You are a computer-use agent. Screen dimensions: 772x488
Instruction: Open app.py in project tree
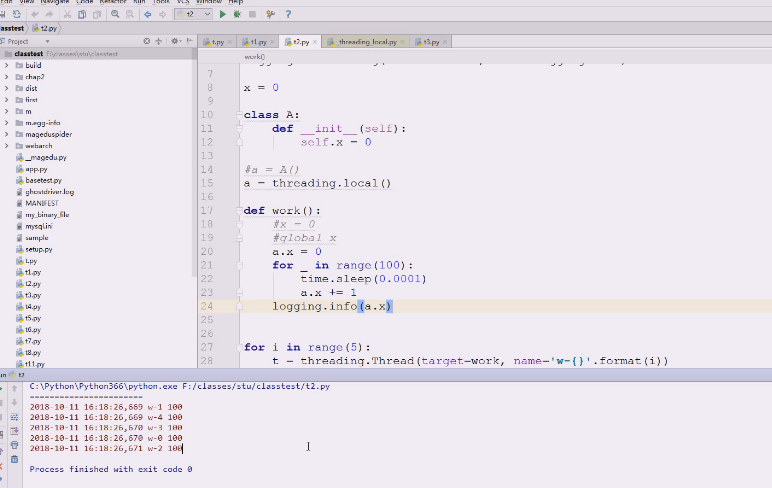pyautogui.click(x=36, y=169)
